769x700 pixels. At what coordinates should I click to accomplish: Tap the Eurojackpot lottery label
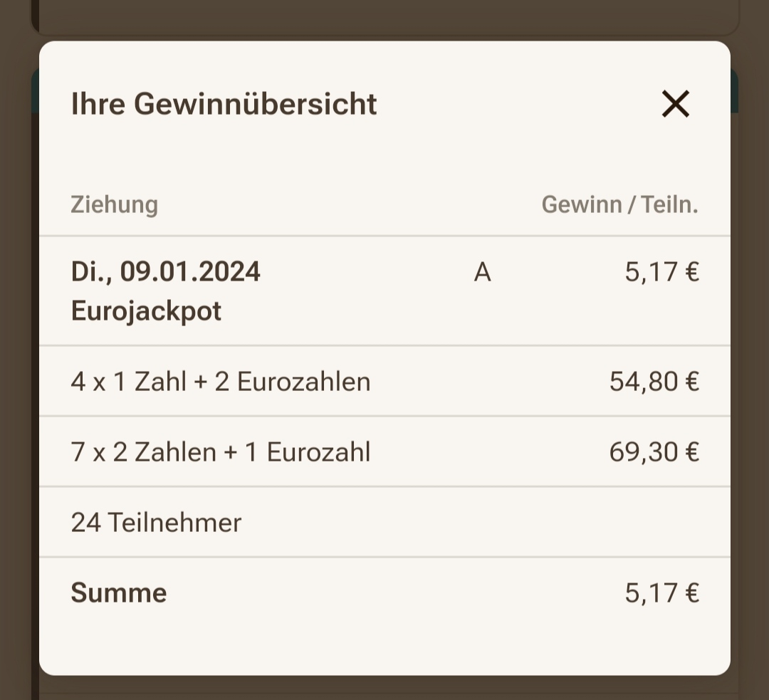[146, 311]
